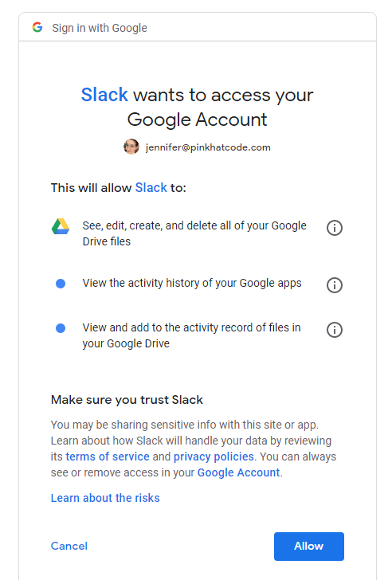This screenshot has height=580, width=392.
Task: Open Learn about the risks link
Action: click(x=105, y=498)
